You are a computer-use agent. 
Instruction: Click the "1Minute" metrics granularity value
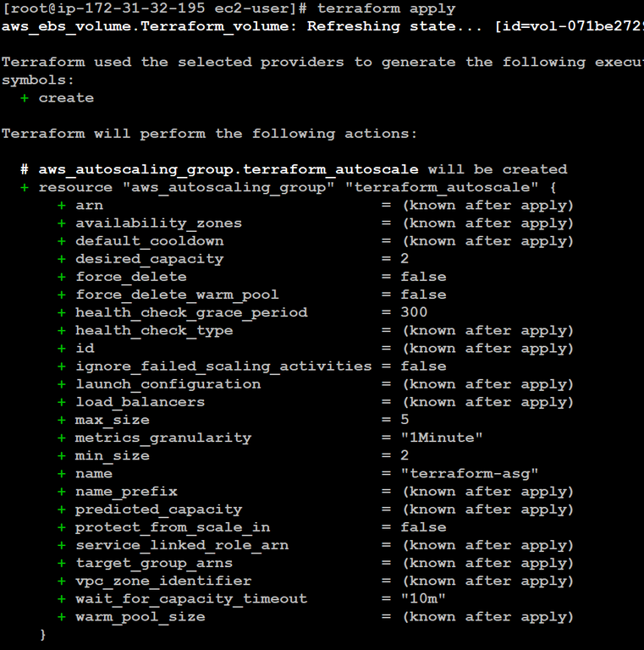(442, 438)
